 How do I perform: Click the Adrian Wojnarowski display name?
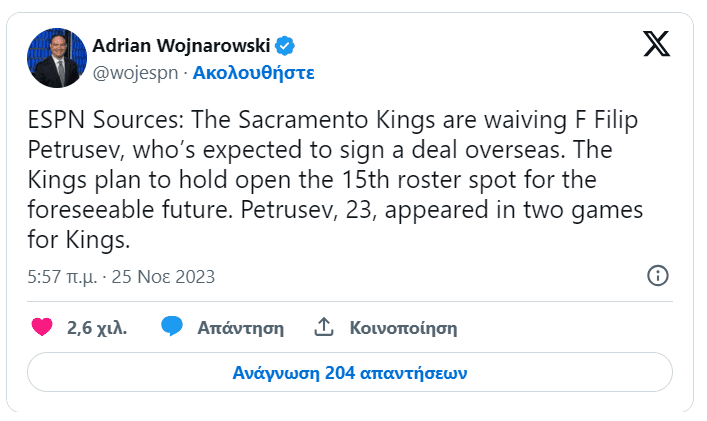tap(181, 45)
